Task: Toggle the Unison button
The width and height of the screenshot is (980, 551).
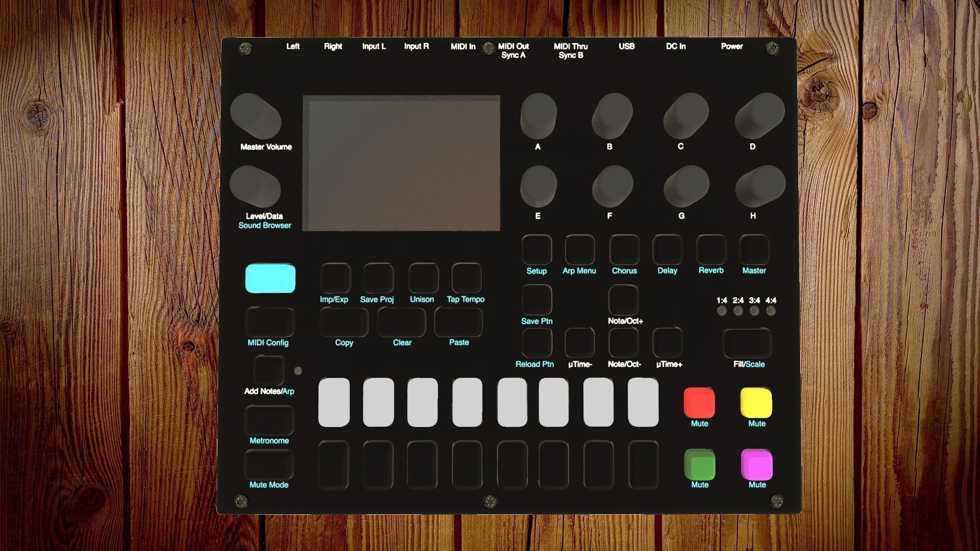Action: point(423,278)
